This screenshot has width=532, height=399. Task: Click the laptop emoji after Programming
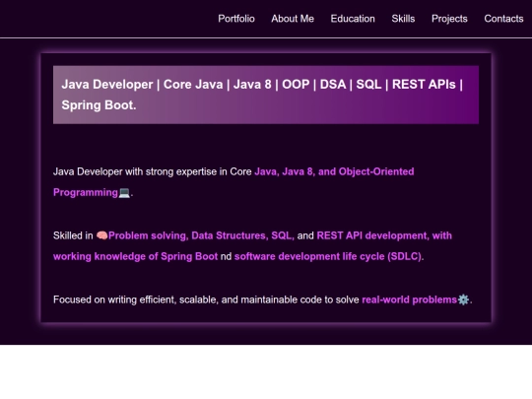(x=124, y=192)
